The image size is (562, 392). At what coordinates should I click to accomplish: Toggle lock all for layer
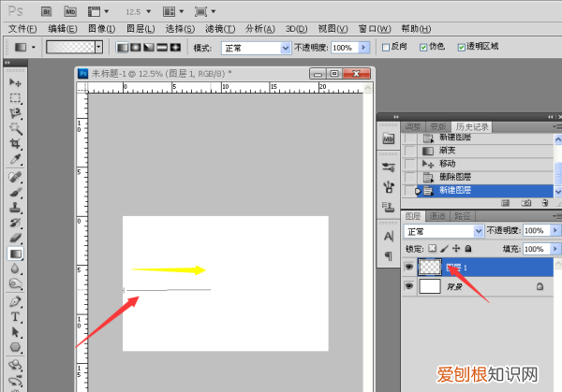click(468, 249)
